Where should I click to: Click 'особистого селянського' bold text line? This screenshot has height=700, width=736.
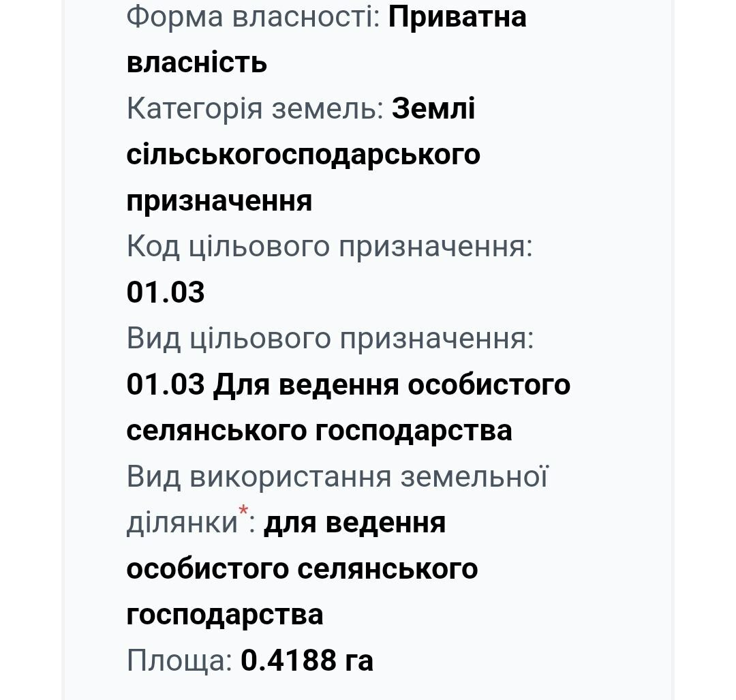pos(303,569)
